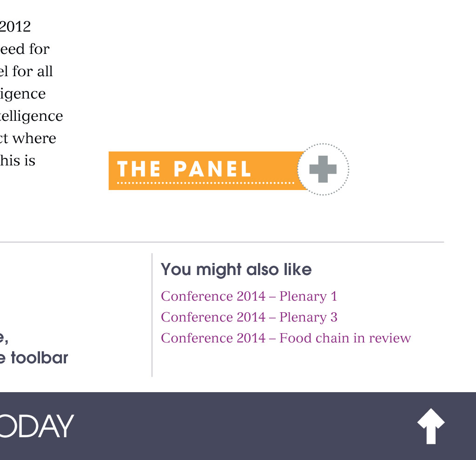This screenshot has height=460, width=476.
Task: Open Conference 2014 – Plenary 1 link
Action: coord(249,296)
